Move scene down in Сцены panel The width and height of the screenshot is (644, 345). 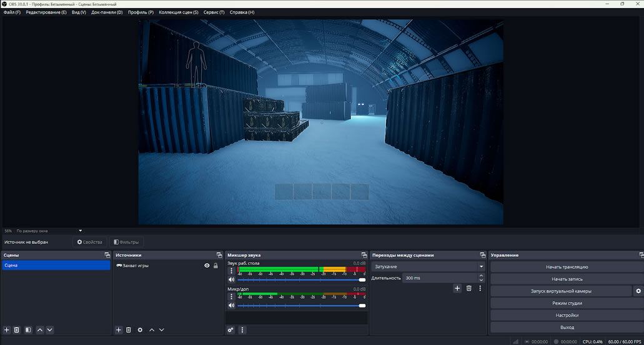50,330
